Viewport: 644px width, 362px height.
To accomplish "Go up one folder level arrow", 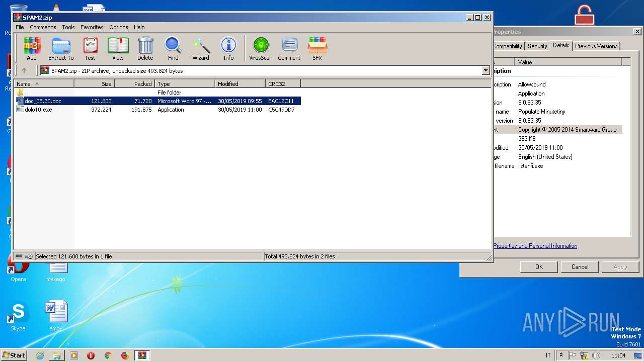I will tap(24, 70).
